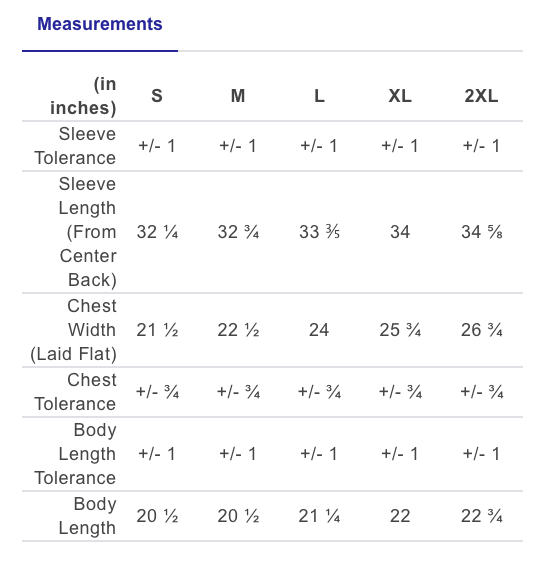
Task: Select the L size column header
Action: [319, 96]
